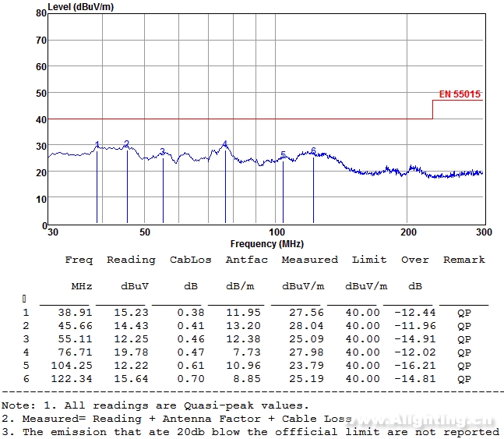Click reading value 19.78

131,352
